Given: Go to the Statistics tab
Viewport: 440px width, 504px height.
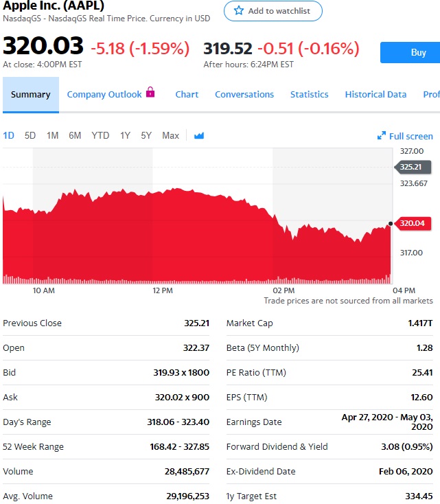Looking at the screenshot, I should tap(309, 95).
